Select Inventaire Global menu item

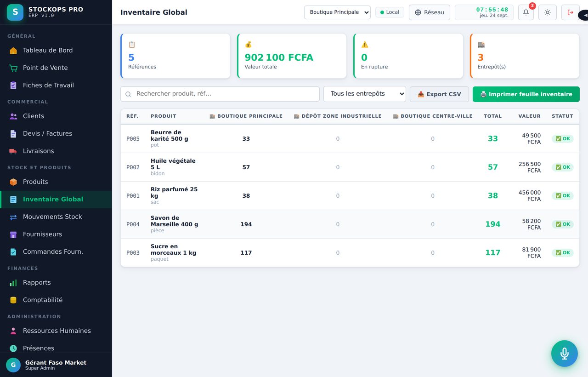point(56,200)
